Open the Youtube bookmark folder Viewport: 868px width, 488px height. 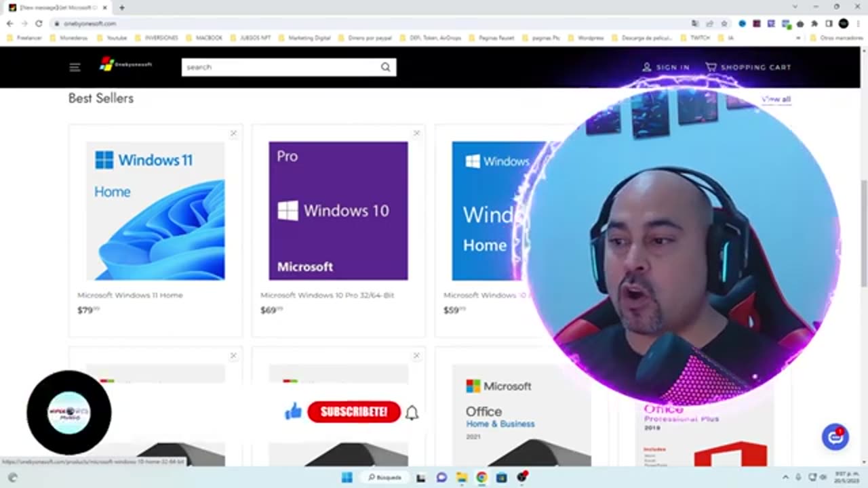112,38
